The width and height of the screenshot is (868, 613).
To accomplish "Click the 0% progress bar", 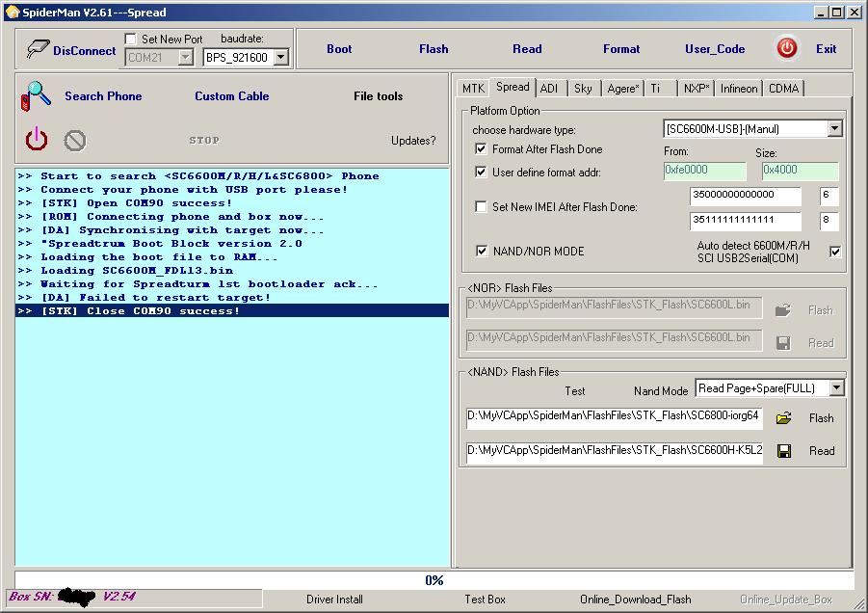I will click(434, 580).
